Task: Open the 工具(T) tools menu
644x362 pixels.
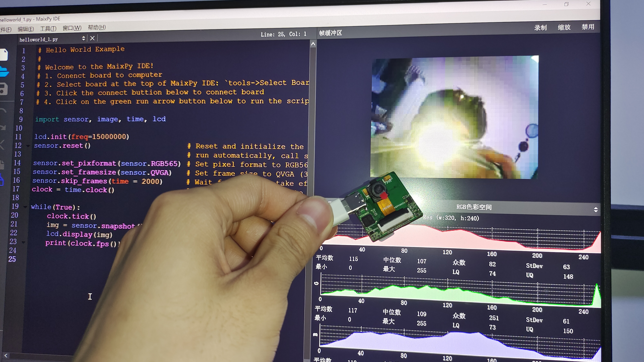Action: pyautogui.click(x=48, y=28)
